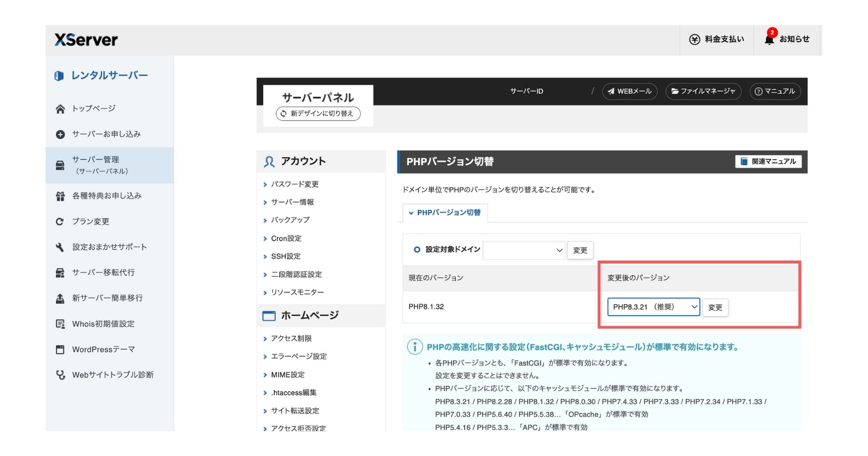Viewport: 868px width, 456px height.
Task: Click the レンタルサーバー server icon
Action: [59, 76]
